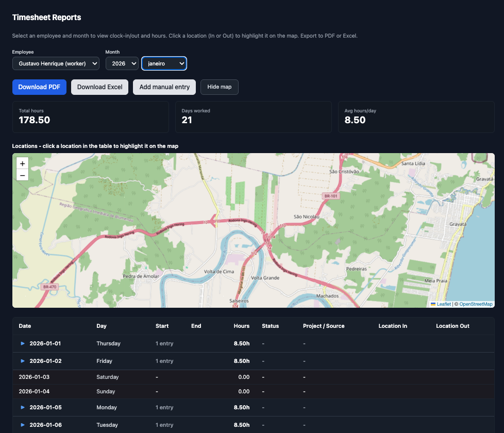Expand the 2026-01-06 Tuesday entry
This screenshot has width=504, height=433.
[22, 425]
